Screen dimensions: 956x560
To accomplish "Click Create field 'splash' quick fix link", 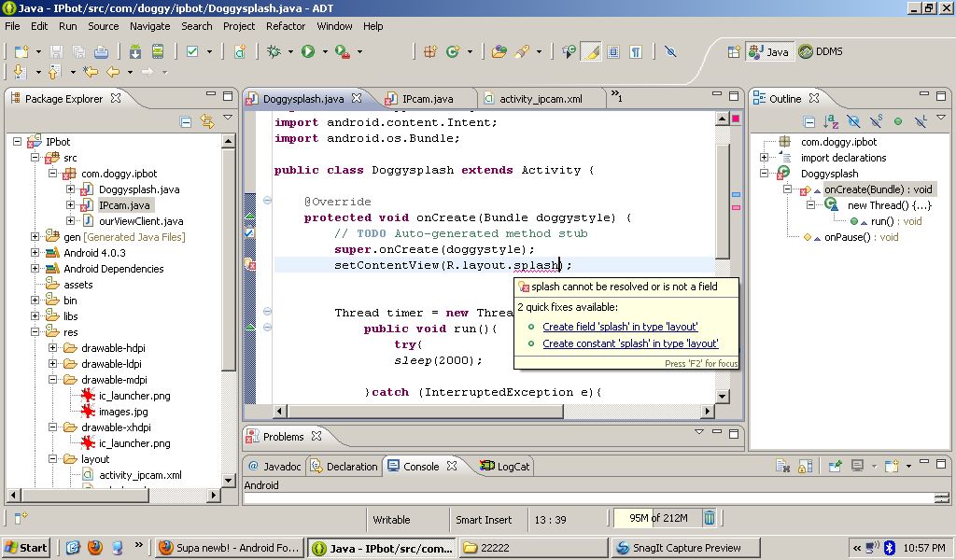I will tap(620, 327).
